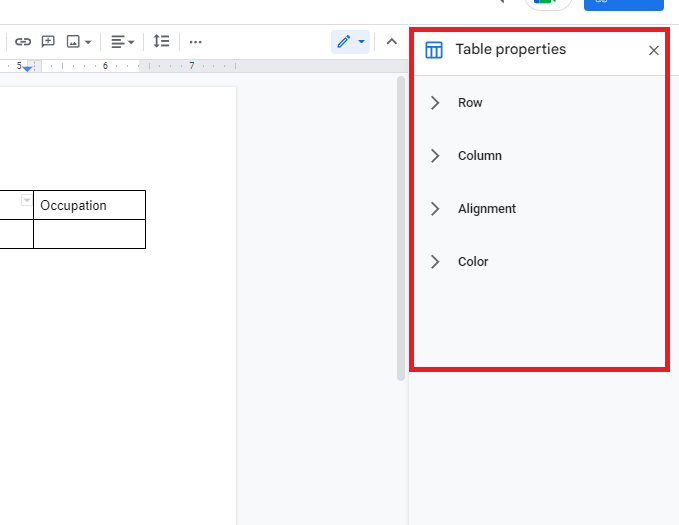The height and width of the screenshot is (525, 679).
Task: Expand the Row section chevron
Action: tap(435, 103)
